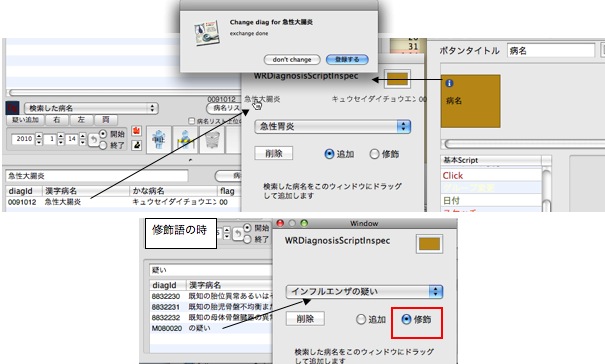Click the 疑い追加 button

[25, 120]
